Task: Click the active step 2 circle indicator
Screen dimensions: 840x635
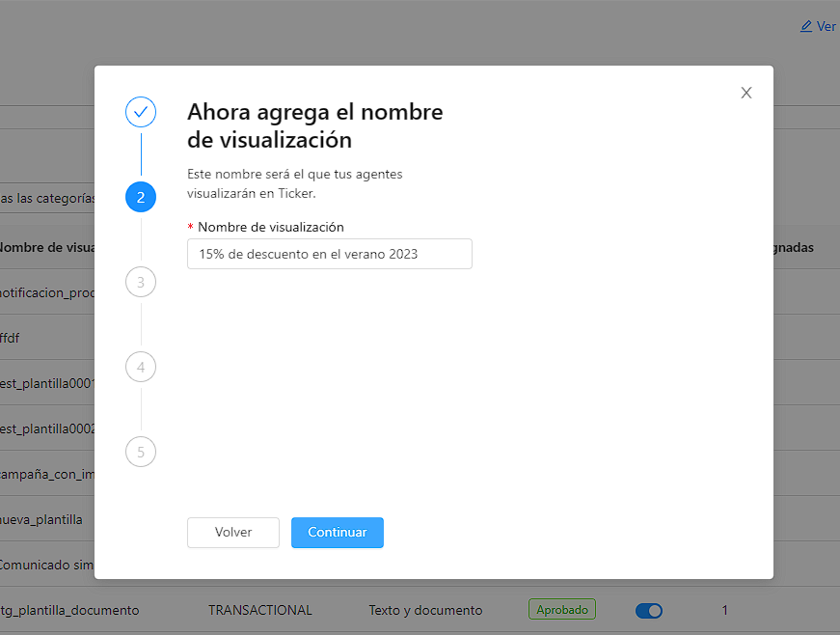Action: pyautogui.click(x=141, y=197)
